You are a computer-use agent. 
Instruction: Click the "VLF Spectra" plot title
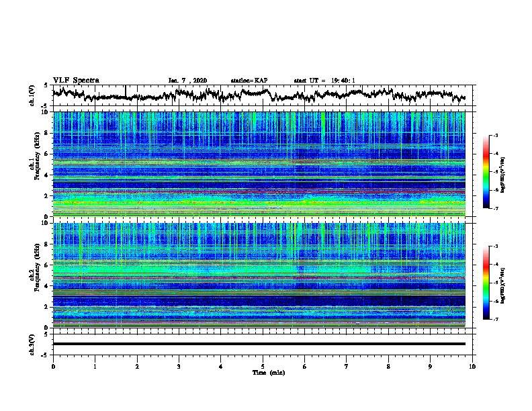click(76, 81)
